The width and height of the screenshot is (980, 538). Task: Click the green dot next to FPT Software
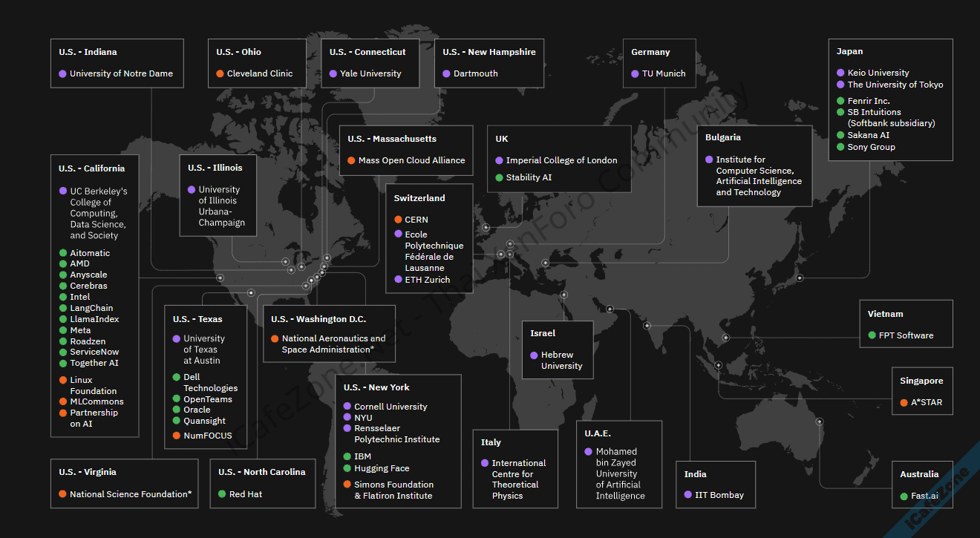pyautogui.click(x=872, y=335)
